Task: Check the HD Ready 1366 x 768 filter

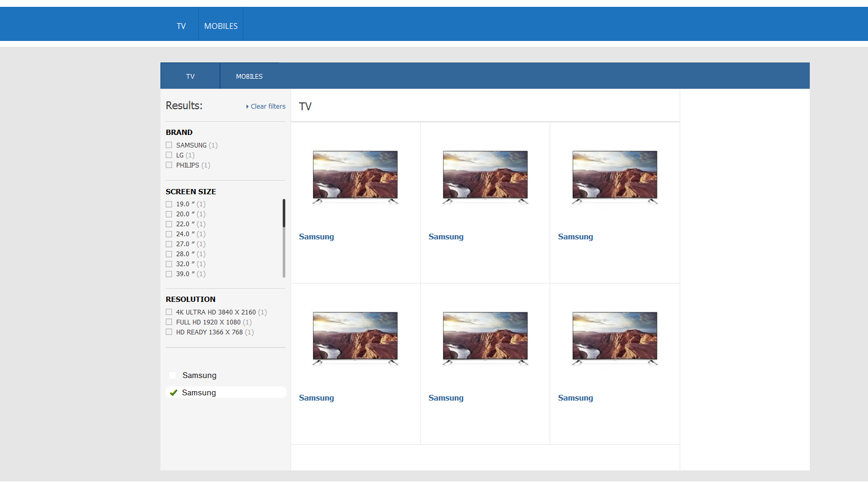Action: [169, 332]
